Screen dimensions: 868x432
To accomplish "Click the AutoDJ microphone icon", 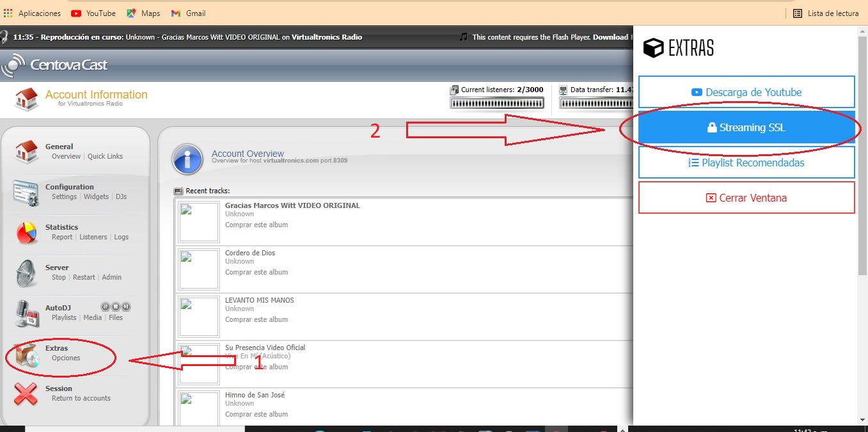I will coord(26,313).
